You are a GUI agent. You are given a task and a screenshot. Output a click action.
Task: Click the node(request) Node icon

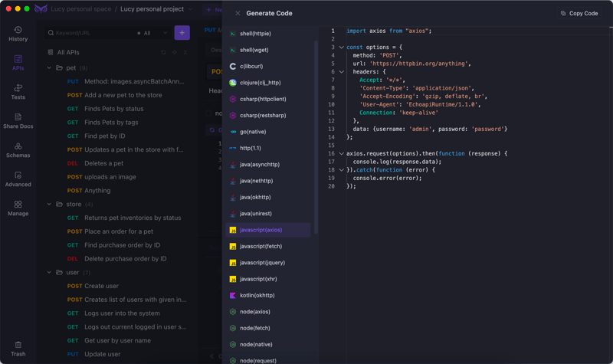point(233,360)
